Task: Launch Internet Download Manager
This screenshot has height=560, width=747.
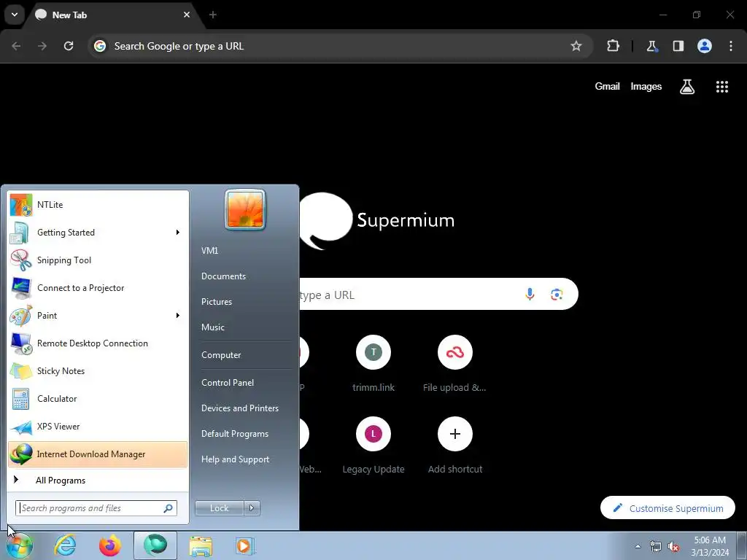Action: [x=98, y=454]
